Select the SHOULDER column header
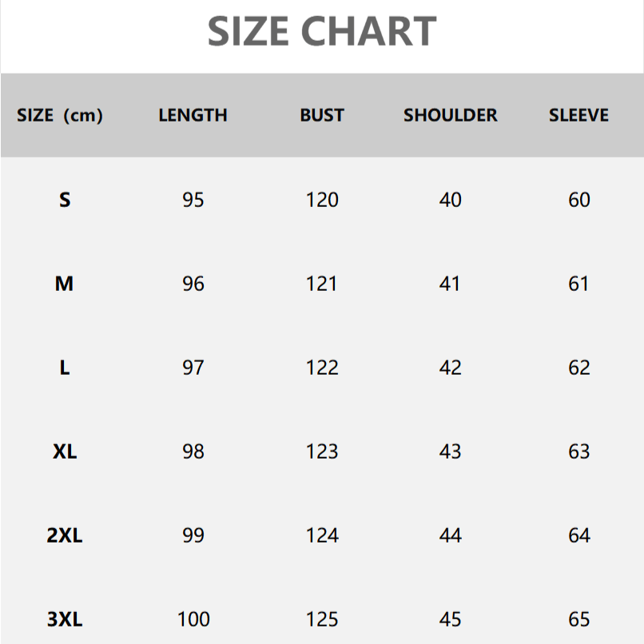Image resolution: width=644 pixels, height=644 pixels. pos(450,115)
